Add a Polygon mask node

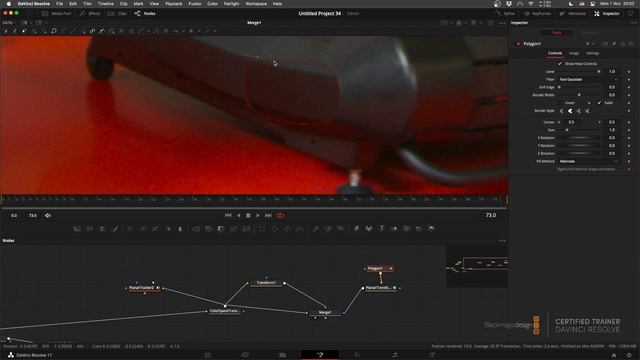coord(288,229)
